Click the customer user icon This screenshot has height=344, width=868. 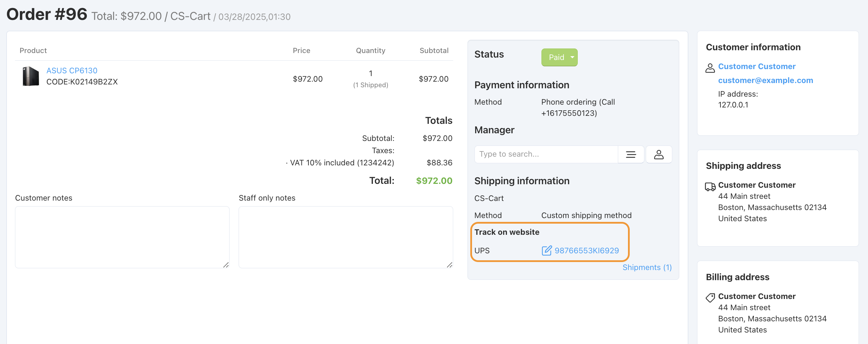710,68
